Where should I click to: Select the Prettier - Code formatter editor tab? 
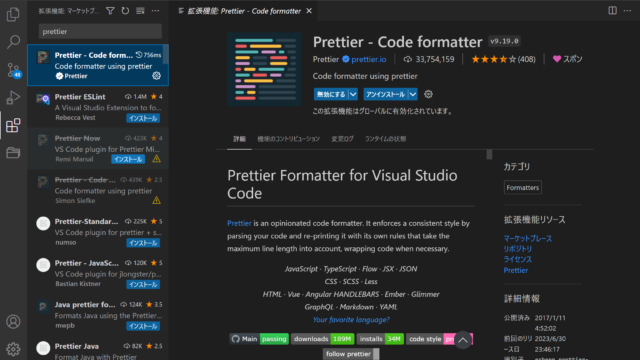click(x=244, y=11)
